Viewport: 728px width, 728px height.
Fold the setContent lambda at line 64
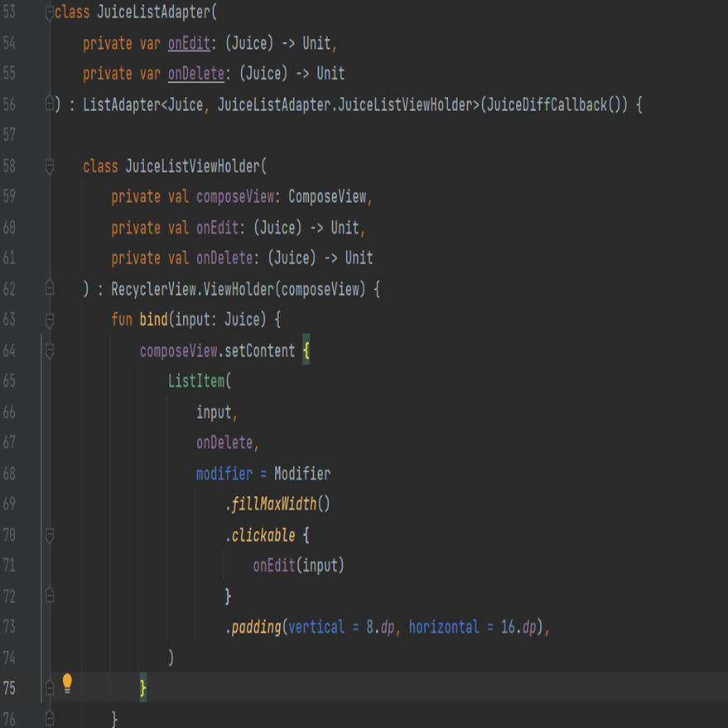tap(51, 350)
